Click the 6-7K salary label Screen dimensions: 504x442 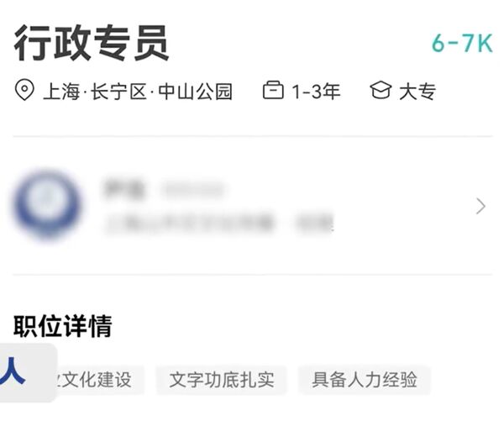coord(462,43)
